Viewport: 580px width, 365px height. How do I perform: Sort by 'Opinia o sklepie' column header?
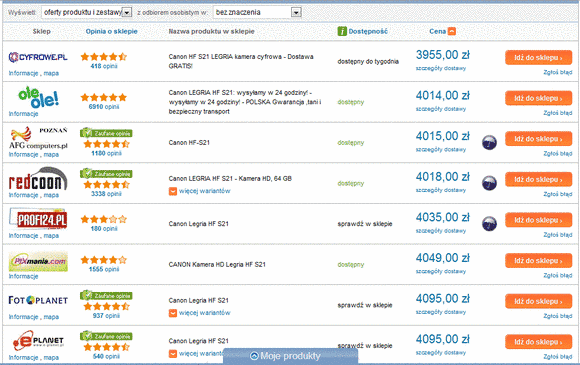click(112, 31)
